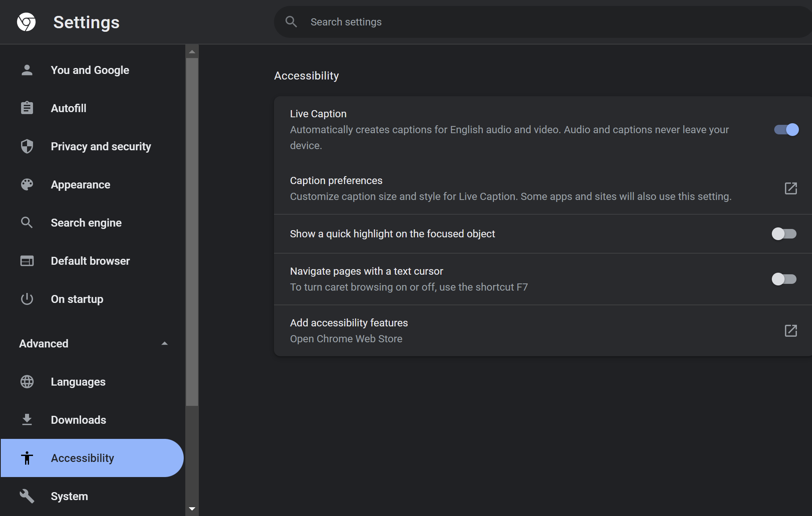Click the You and Google person icon

point(27,70)
